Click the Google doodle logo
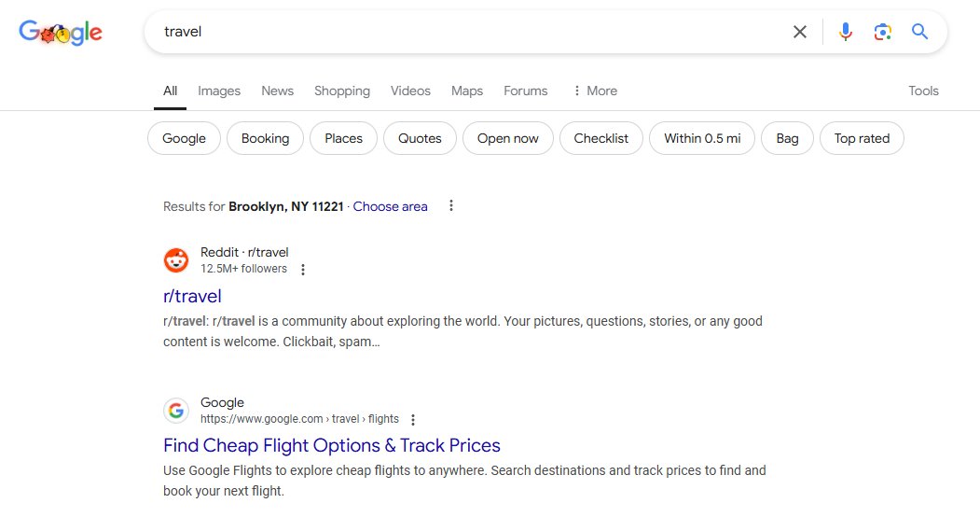The image size is (980, 517). point(61,33)
